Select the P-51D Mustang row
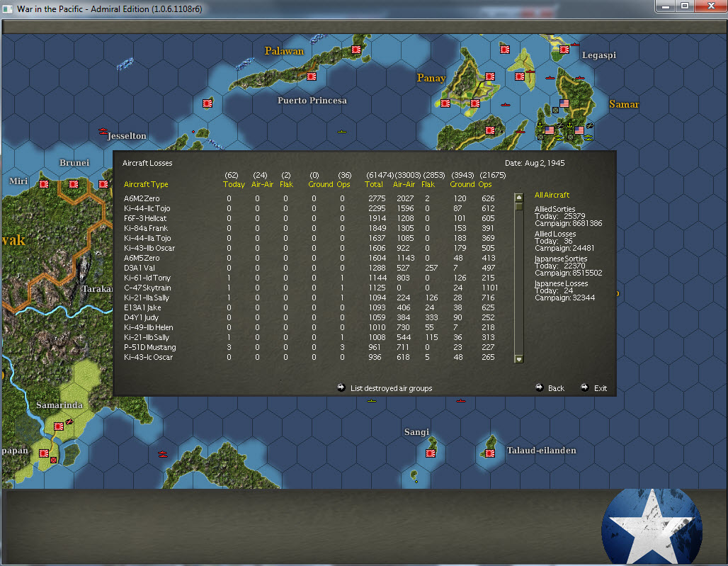This screenshot has height=566, width=728. click(311, 347)
